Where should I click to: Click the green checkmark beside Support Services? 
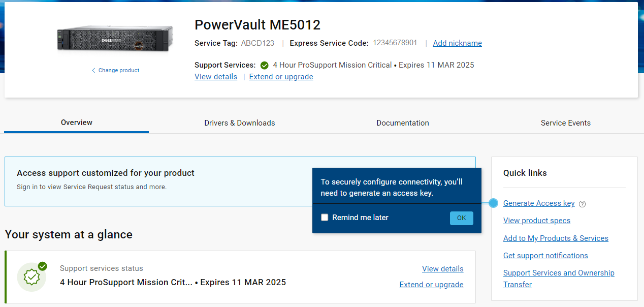(x=264, y=65)
